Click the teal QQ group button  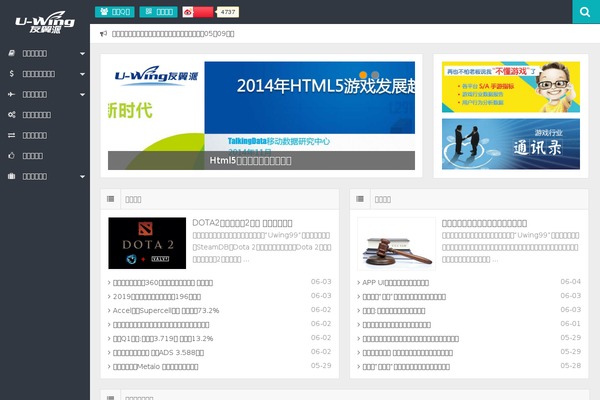(115, 12)
